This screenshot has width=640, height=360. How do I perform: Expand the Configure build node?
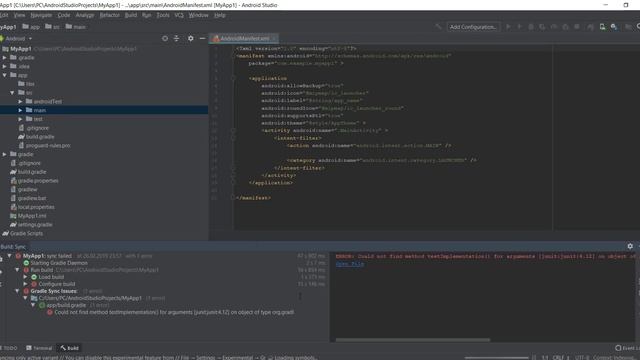click(x=25, y=284)
